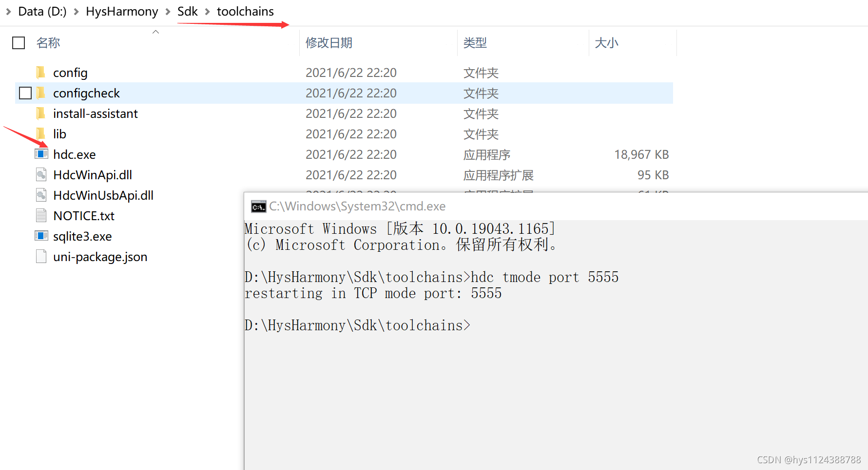Screen dimensions: 868x470
Task: Go to HysHarmony in breadcrumb
Action: click(122, 11)
